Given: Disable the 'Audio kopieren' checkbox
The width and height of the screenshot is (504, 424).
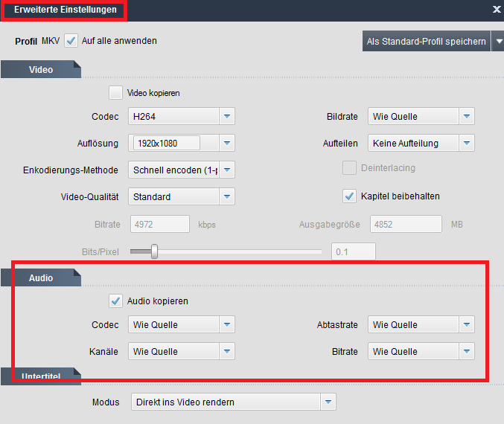Looking at the screenshot, I should click(x=115, y=301).
